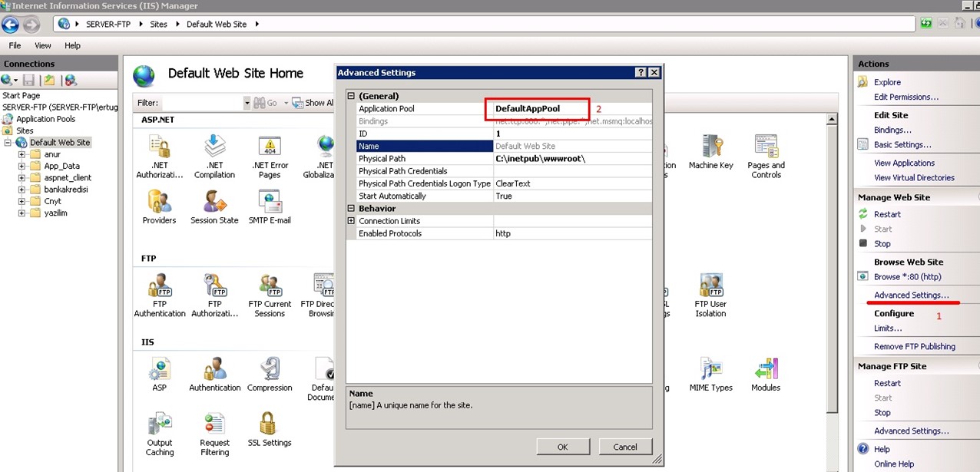Click into the Filter text field
This screenshot has width=980, height=472.
(201, 103)
